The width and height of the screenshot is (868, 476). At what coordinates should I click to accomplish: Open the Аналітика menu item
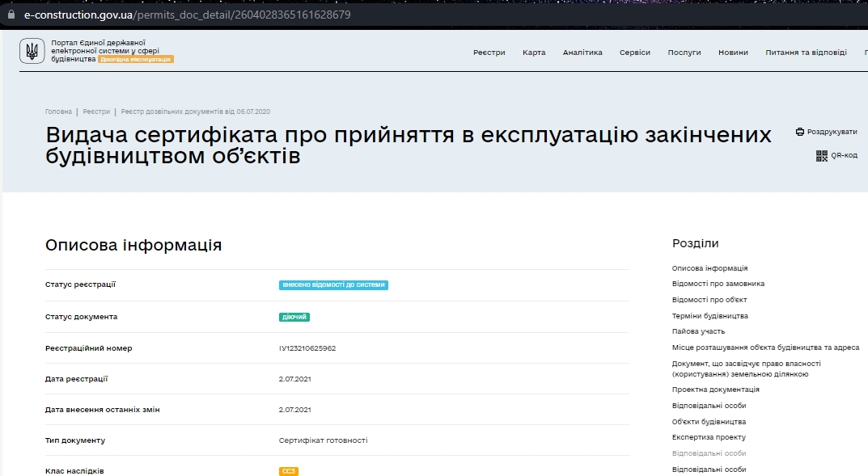pos(582,53)
